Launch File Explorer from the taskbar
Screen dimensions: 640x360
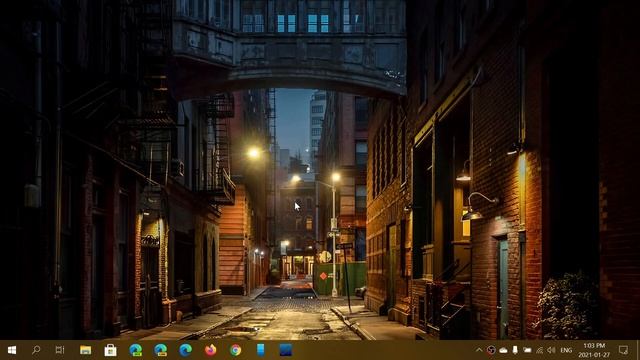click(x=86, y=350)
